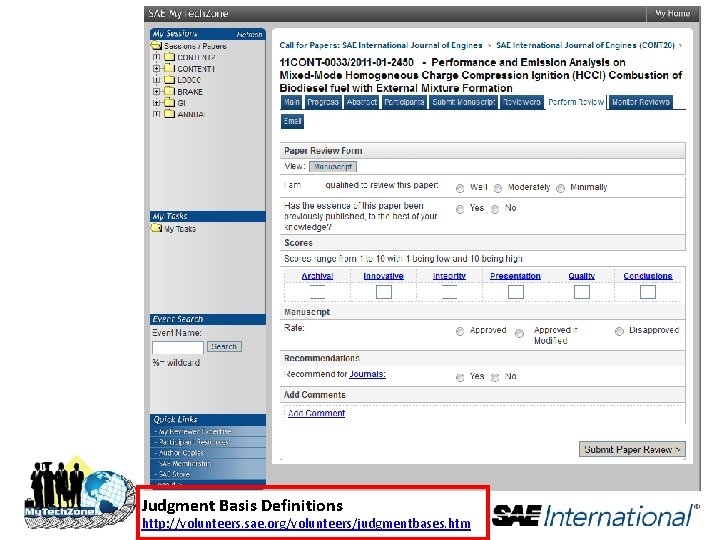The height and width of the screenshot is (540, 720).
Task: Select No for Recommend for Journals
Action: (x=495, y=377)
